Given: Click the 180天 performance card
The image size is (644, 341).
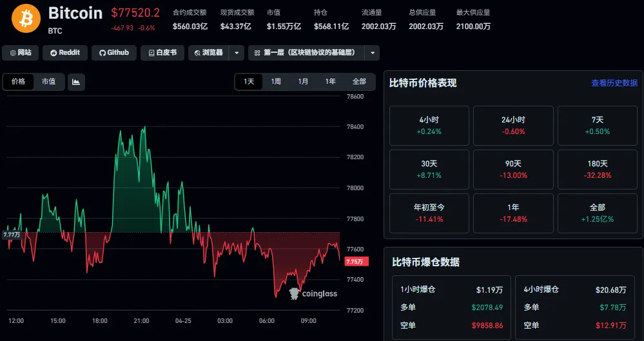Looking at the screenshot, I should [x=598, y=170].
